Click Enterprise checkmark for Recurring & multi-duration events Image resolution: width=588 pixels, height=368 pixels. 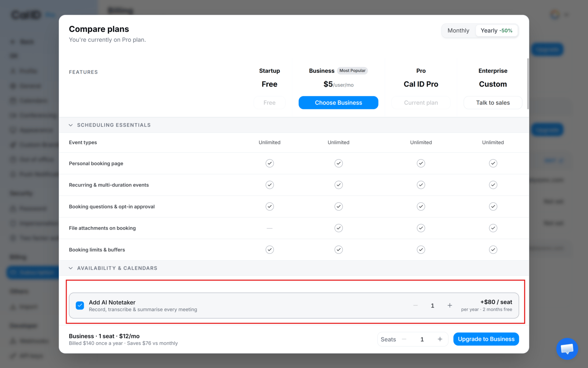493,185
